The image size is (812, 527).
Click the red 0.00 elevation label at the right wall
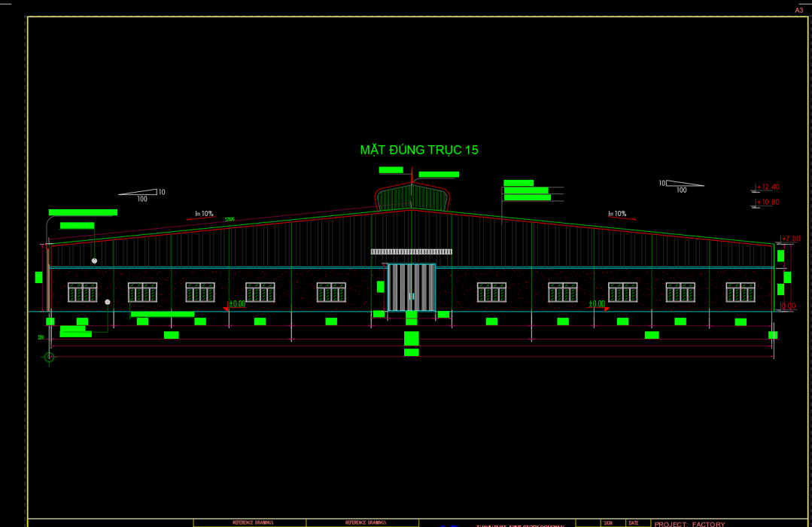(x=788, y=306)
